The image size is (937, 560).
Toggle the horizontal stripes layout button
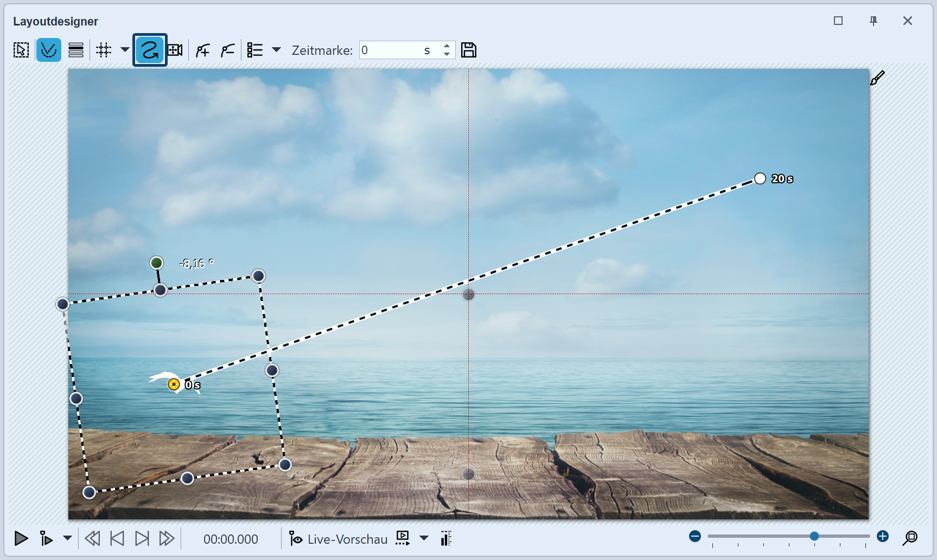pyautogui.click(x=76, y=50)
